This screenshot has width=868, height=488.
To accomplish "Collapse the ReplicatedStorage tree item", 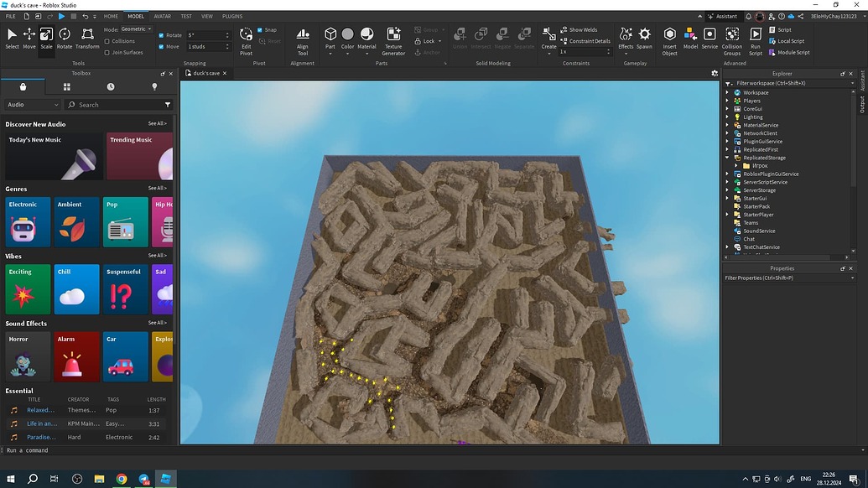I will (726, 158).
